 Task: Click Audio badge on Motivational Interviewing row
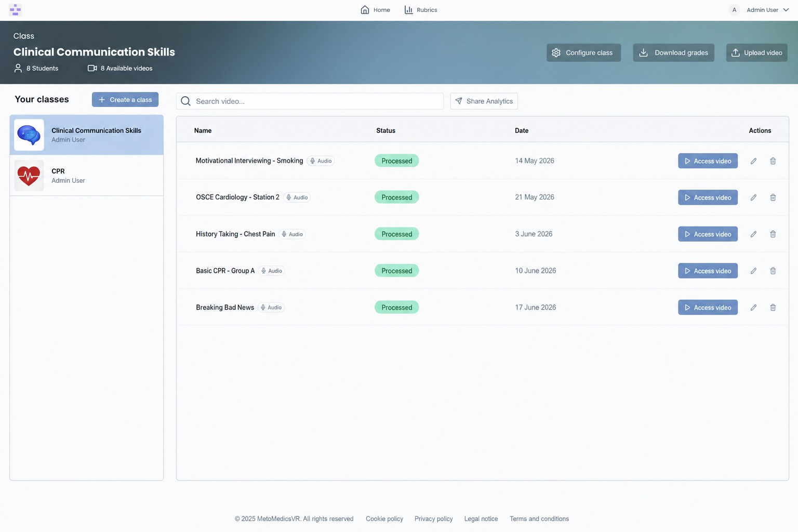point(321,161)
